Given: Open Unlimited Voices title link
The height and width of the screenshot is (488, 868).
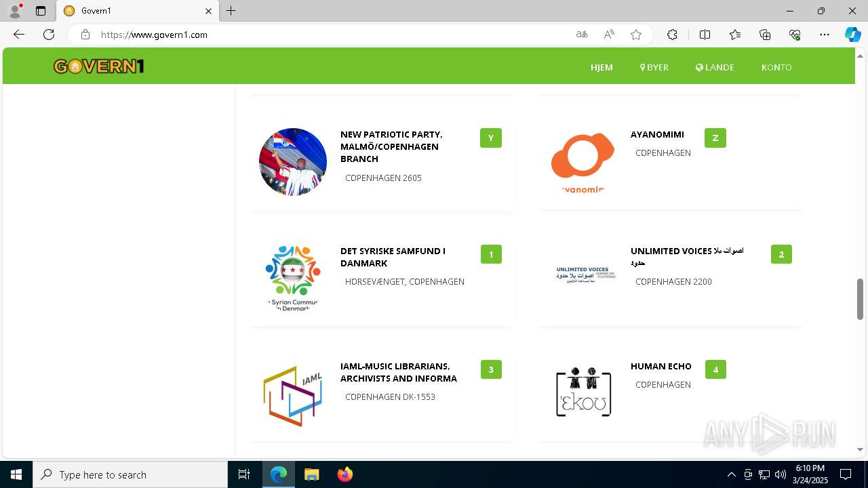Looking at the screenshot, I should click(x=687, y=256).
